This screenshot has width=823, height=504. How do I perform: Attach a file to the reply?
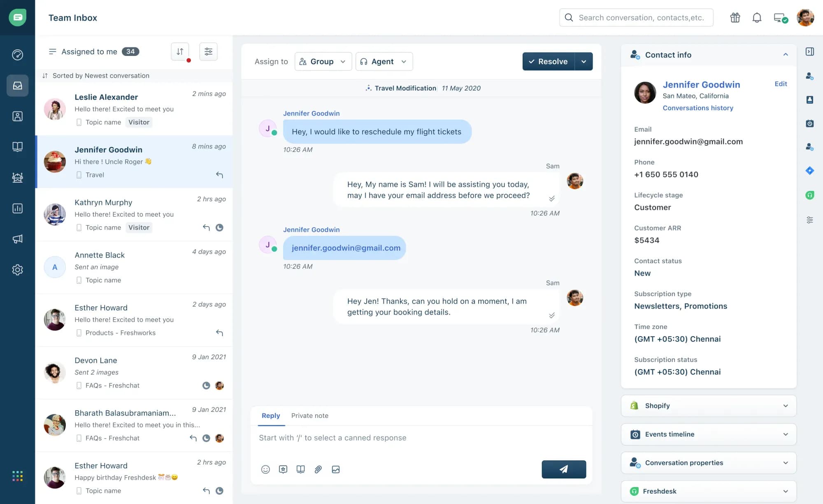point(318,469)
